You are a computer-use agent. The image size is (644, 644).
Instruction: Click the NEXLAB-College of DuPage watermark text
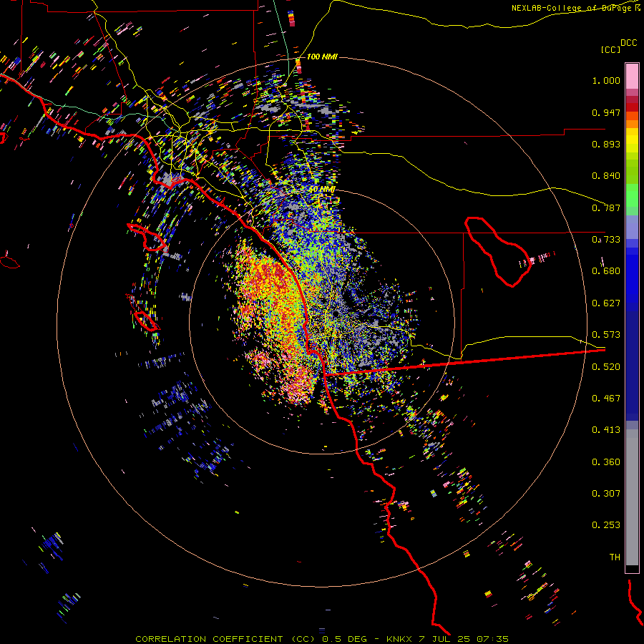(x=575, y=8)
